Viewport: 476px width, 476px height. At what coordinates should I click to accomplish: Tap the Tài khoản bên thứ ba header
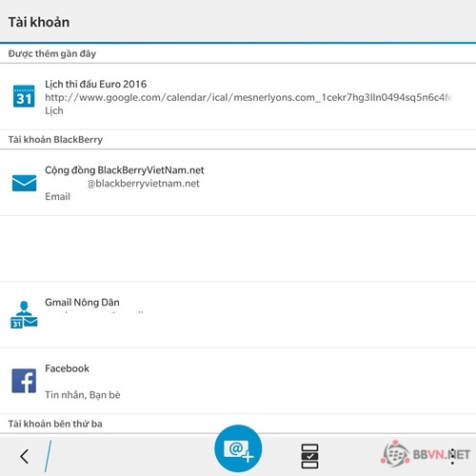(x=55, y=424)
